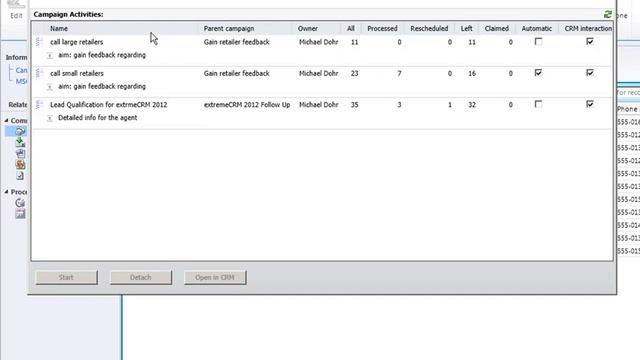Image resolution: width=640 pixels, height=360 pixels.
Task: Click the All column header
Action: click(351, 29)
